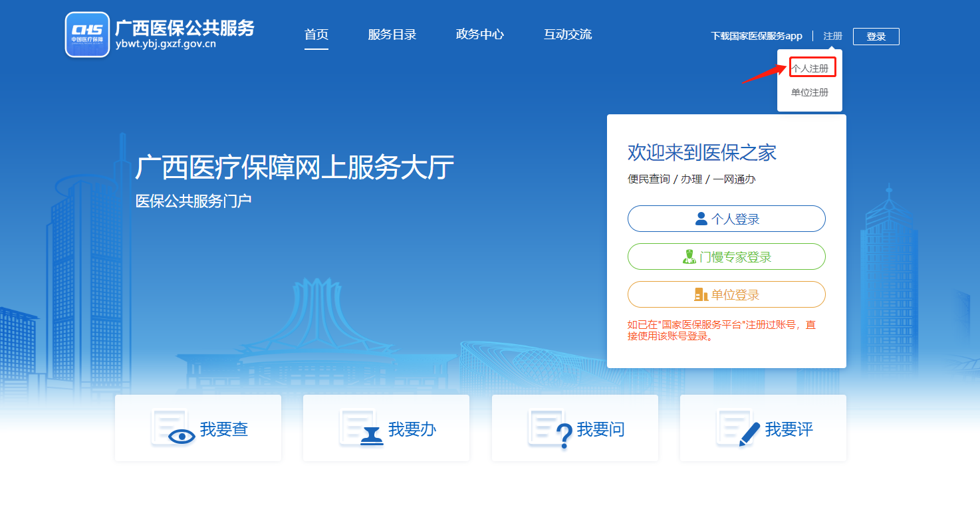
Task: Open the 注册 dropdown menu
Action: pos(832,35)
